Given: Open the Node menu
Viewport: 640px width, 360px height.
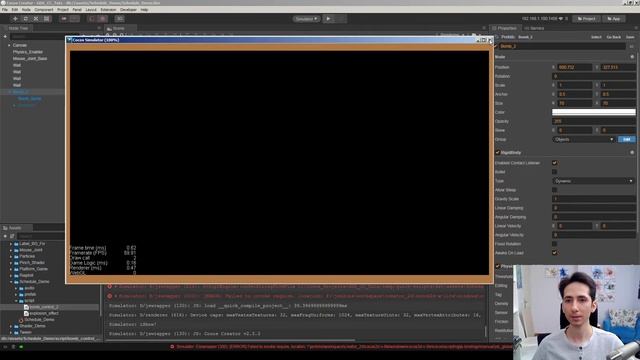Looking at the screenshot, I should [26, 9].
